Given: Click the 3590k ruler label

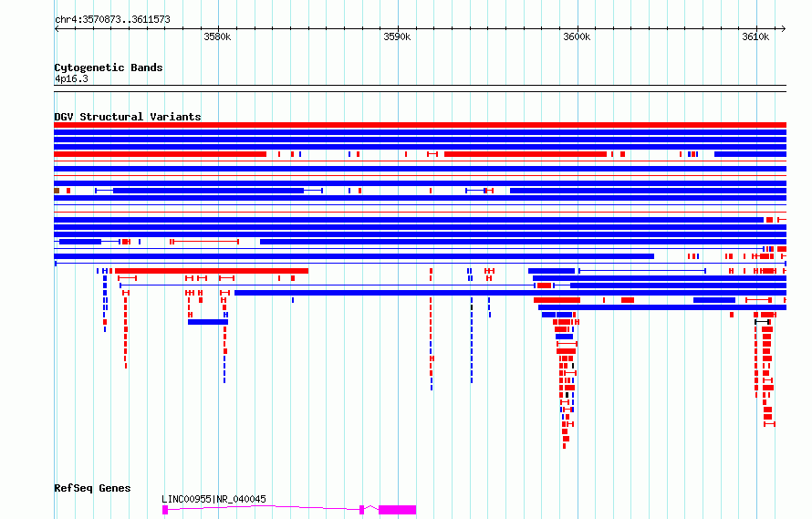Looking at the screenshot, I should (x=397, y=36).
